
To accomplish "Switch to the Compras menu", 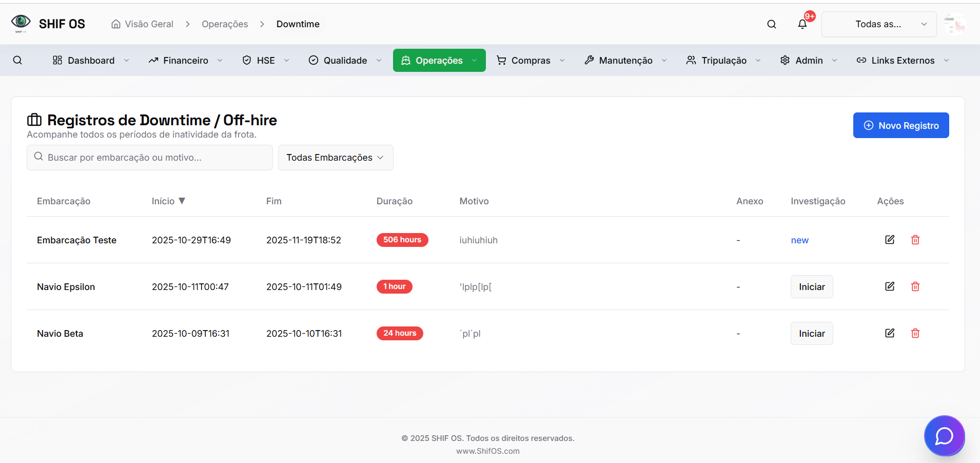I will (x=530, y=60).
